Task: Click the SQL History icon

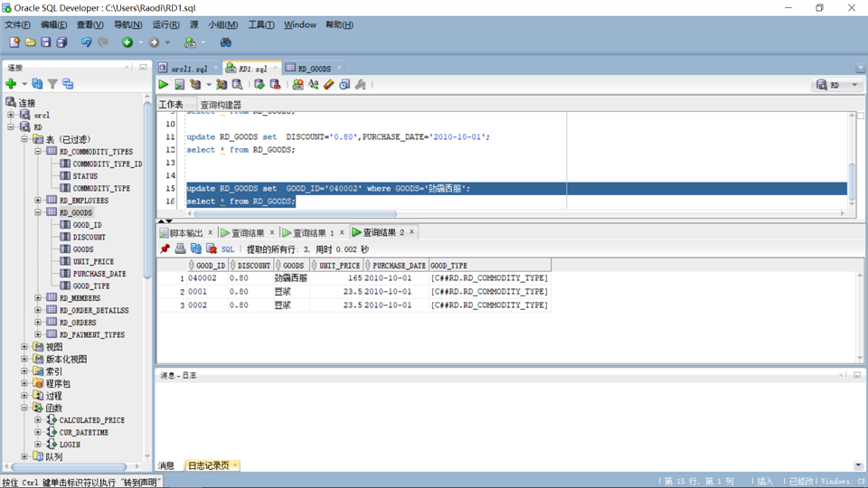Action: 344,85
